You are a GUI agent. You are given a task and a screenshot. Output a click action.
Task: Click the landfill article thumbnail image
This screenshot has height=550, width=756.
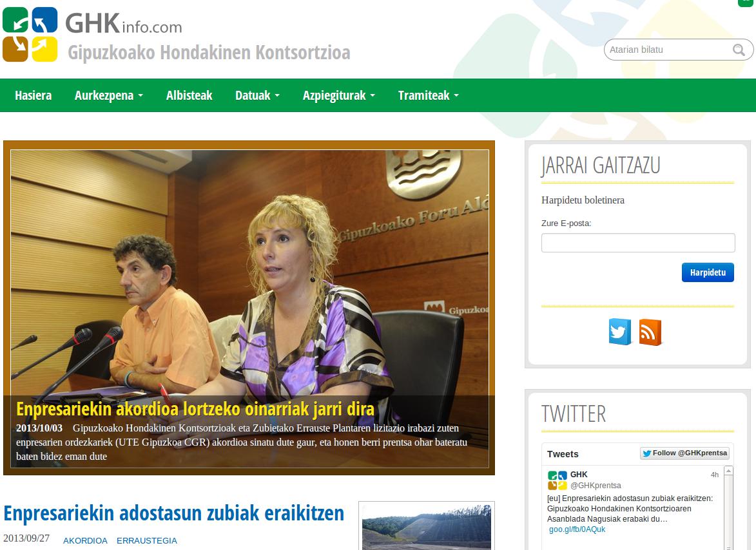click(x=426, y=526)
